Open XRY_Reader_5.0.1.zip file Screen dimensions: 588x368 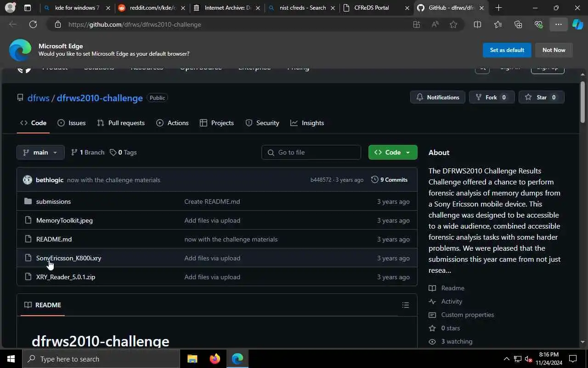click(x=66, y=277)
